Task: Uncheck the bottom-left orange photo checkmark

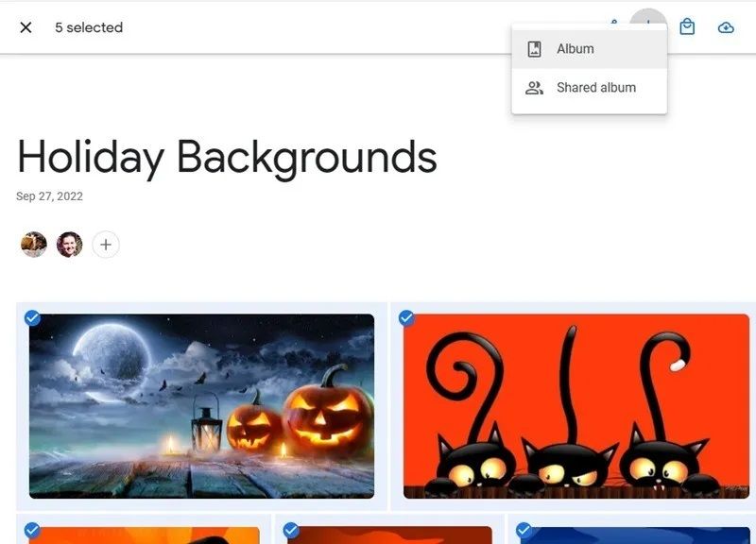Action: 32,530
